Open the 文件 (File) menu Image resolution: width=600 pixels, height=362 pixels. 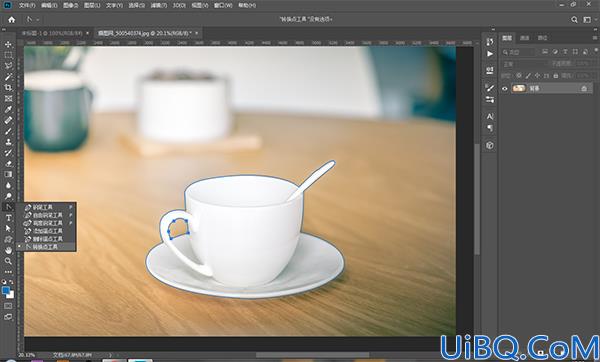27,5
